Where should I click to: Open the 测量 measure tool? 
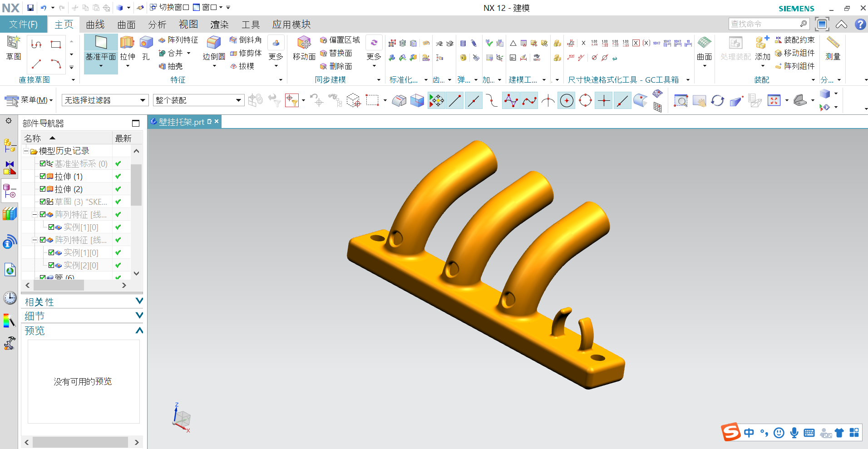pos(833,48)
